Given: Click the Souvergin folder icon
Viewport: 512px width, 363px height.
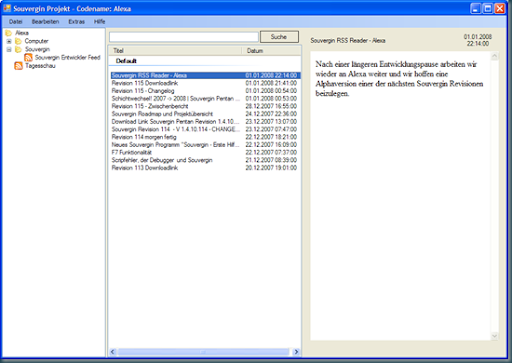Looking at the screenshot, I should coord(18,49).
